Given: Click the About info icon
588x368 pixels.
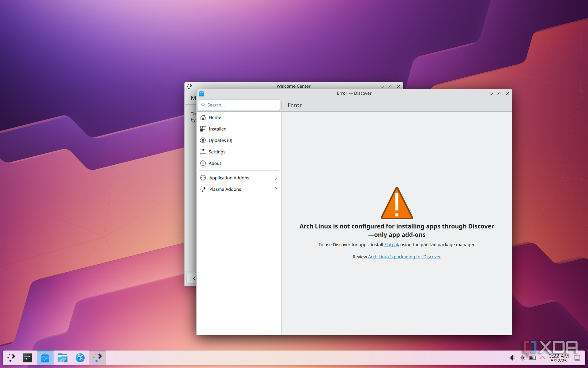Looking at the screenshot, I should [x=203, y=163].
